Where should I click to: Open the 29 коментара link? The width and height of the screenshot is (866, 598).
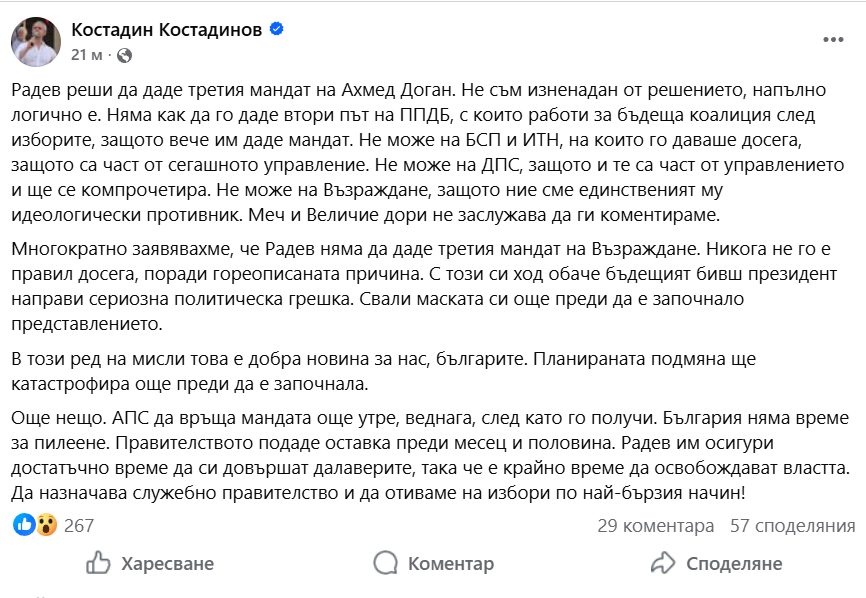[655, 526]
